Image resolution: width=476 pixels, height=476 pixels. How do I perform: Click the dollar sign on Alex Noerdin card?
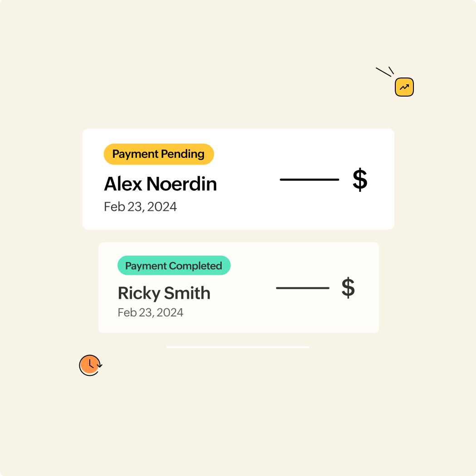pyautogui.click(x=360, y=180)
